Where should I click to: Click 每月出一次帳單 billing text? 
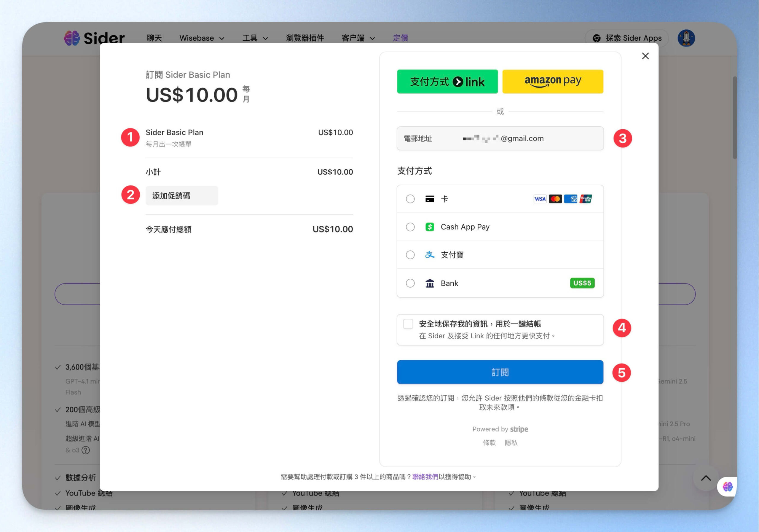point(169,144)
